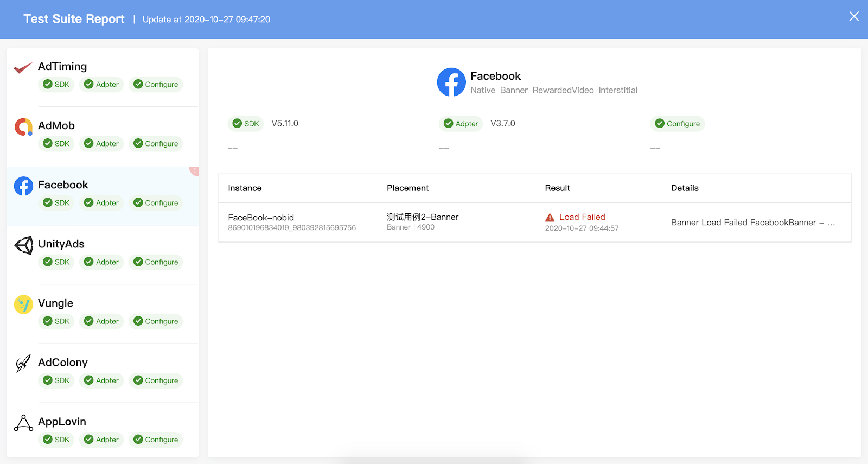Click UnityAds Adpter status badge

[102, 262]
